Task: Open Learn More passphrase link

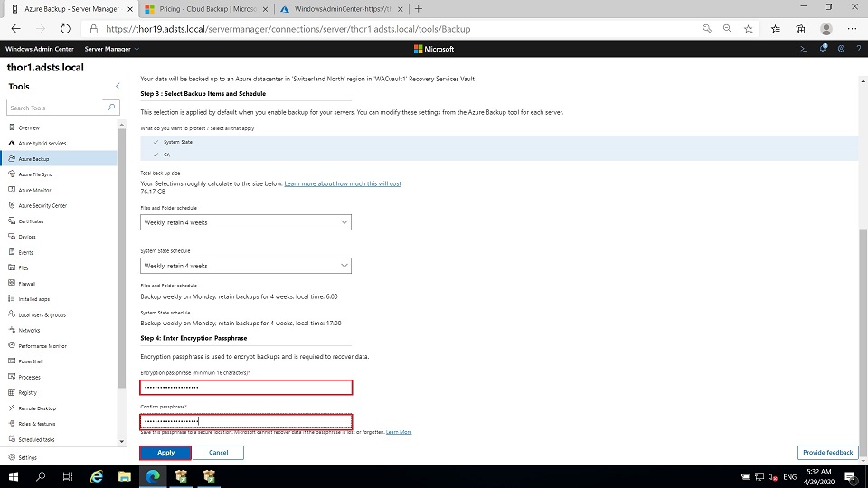Action: (399, 432)
